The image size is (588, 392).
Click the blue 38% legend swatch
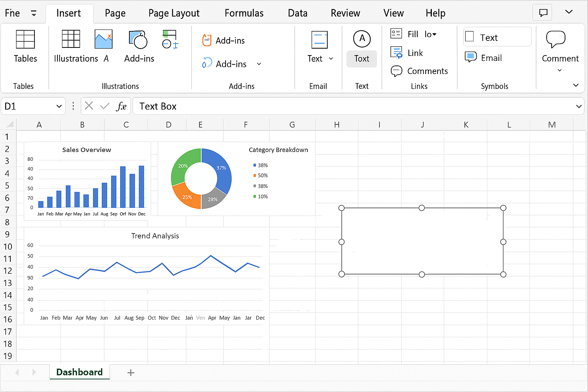(255, 165)
